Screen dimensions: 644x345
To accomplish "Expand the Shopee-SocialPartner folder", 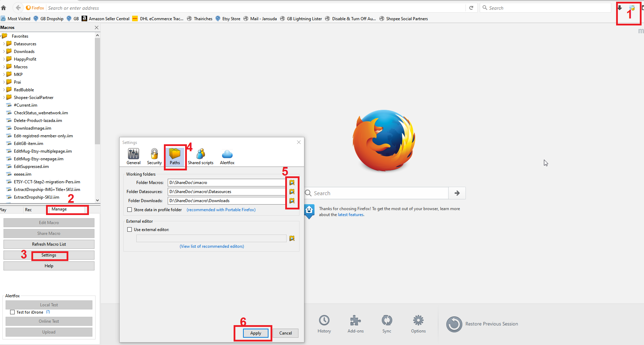I will click(4, 98).
